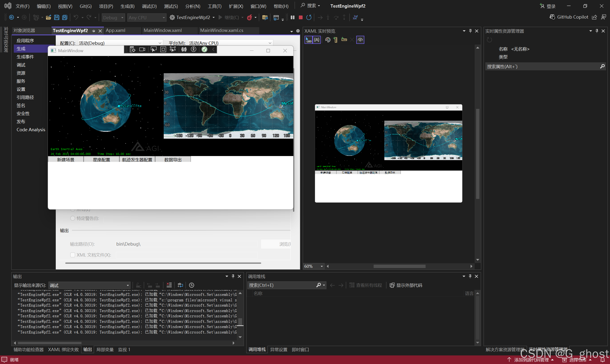Click the accessibility scan icon in debug toolbar
This screenshot has height=364, width=610.
[193, 50]
